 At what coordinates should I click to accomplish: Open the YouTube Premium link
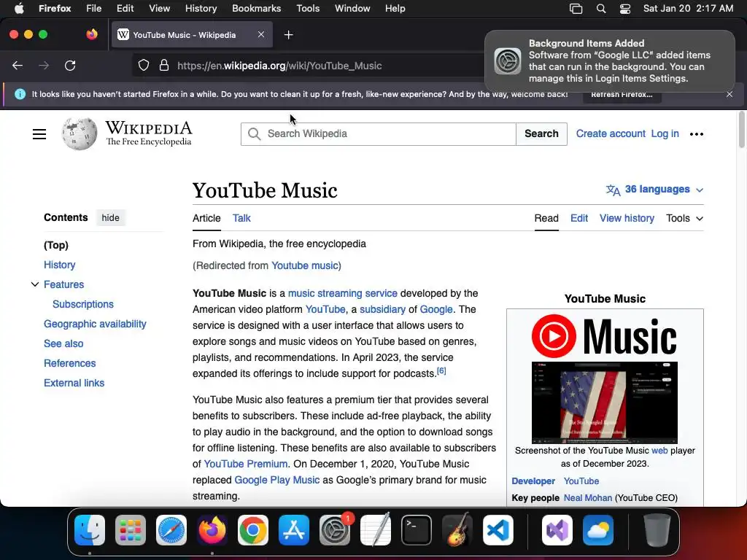[246, 464]
